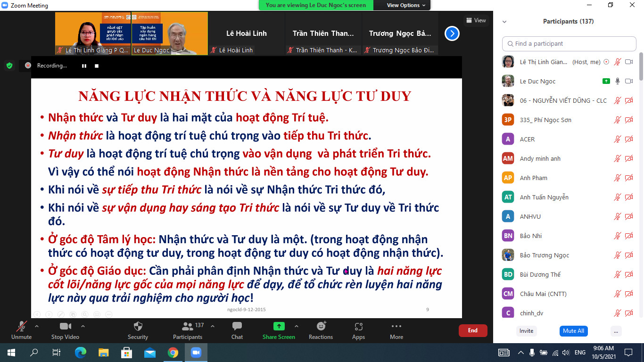Open the Apps icon in toolbar

pyautogui.click(x=358, y=326)
